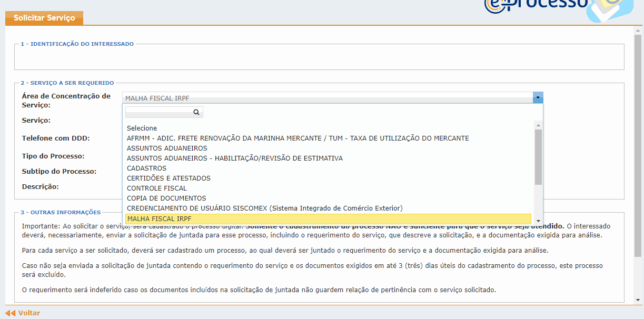Click inside the dropdown search field
This screenshot has width=644, height=319.
[x=158, y=112]
